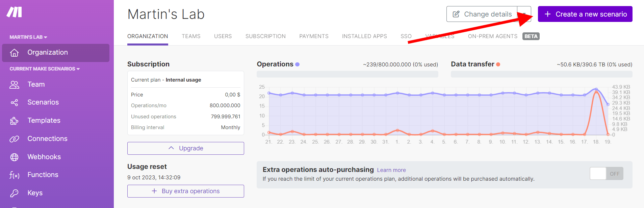The image size is (644, 208).
Task: Switch to the Teams tab
Action: pos(191,36)
